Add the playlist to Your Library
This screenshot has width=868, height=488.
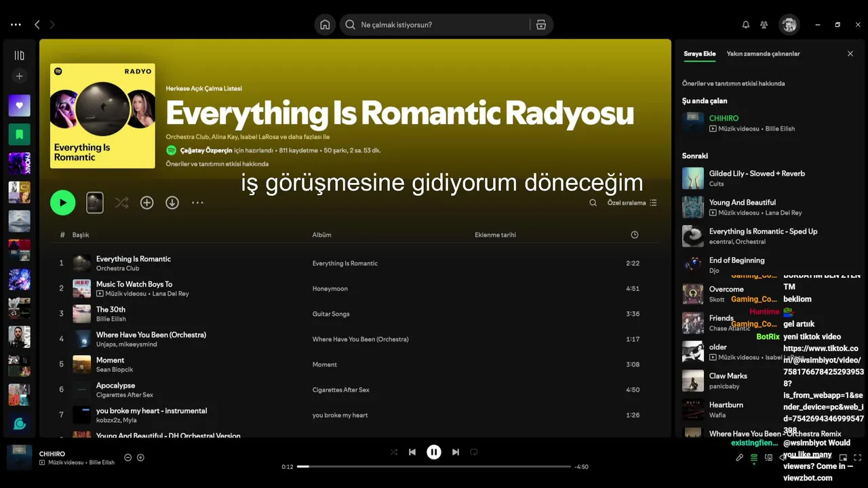pos(147,203)
